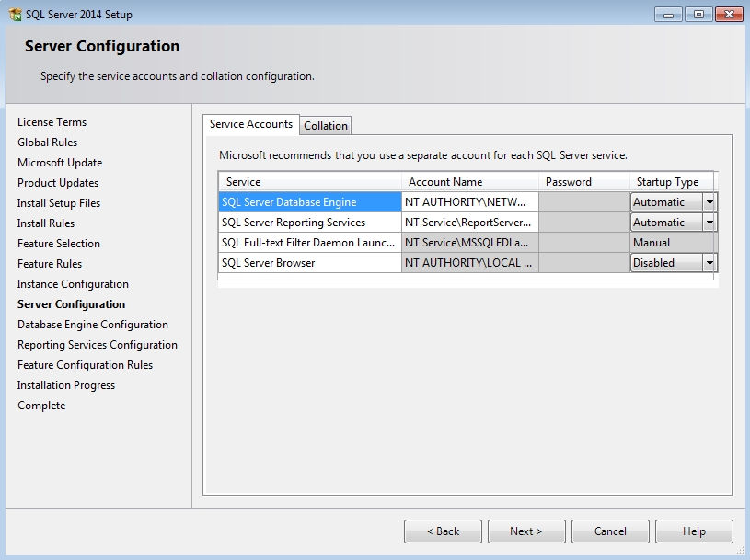Click the SQL Server Browser service row
The height and width of the screenshot is (560, 750).
309,263
